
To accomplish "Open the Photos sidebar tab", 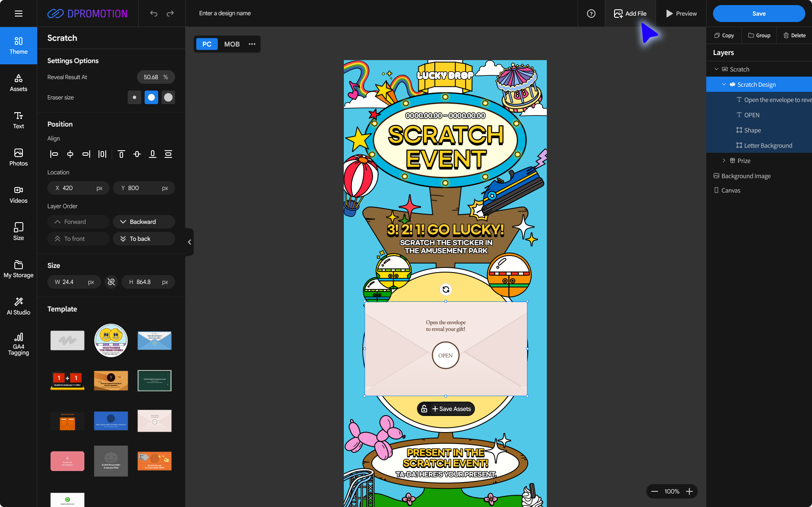I will pyautogui.click(x=19, y=157).
